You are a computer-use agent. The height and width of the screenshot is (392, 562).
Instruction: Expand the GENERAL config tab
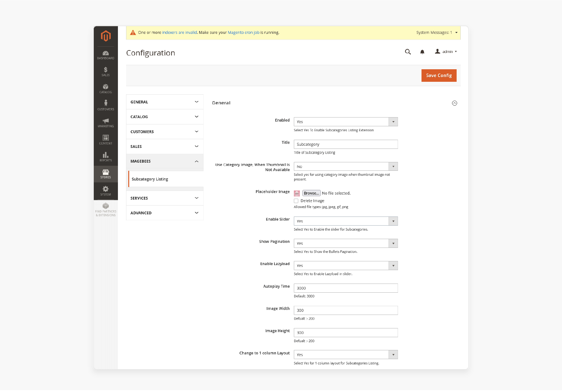tap(165, 102)
